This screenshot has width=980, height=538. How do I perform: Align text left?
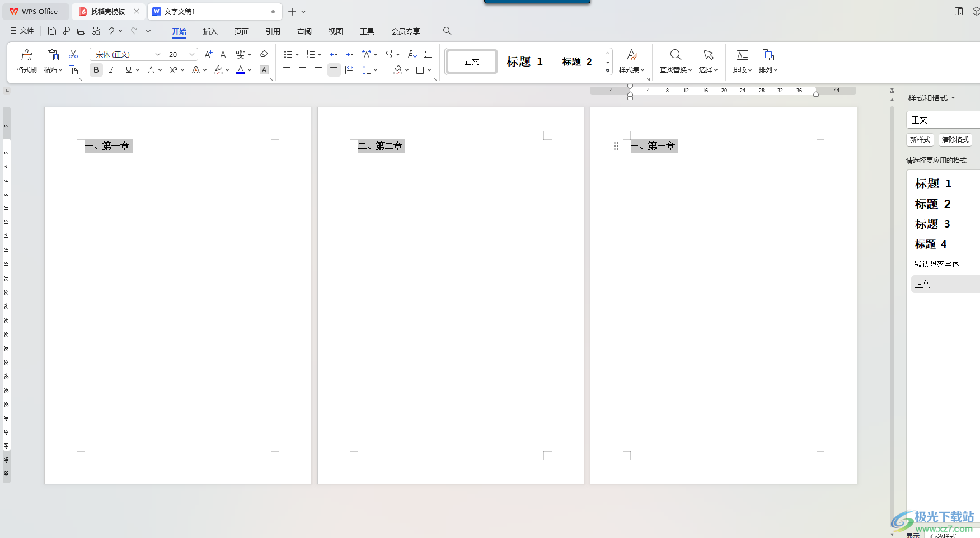(287, 70)
